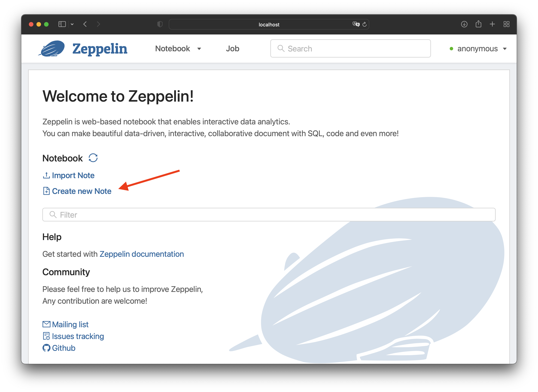538x392 pixels.
Task: Click the translate page icon
Action: pyautogui.click(x=356, y=24)
